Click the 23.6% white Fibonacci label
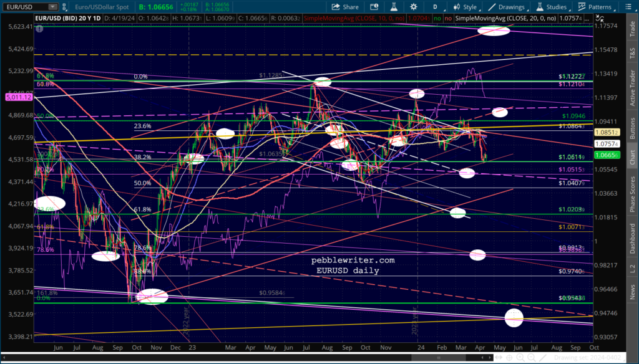Image resolution: width=639 pixels, height=364 pixels. (x=142, y=127)
